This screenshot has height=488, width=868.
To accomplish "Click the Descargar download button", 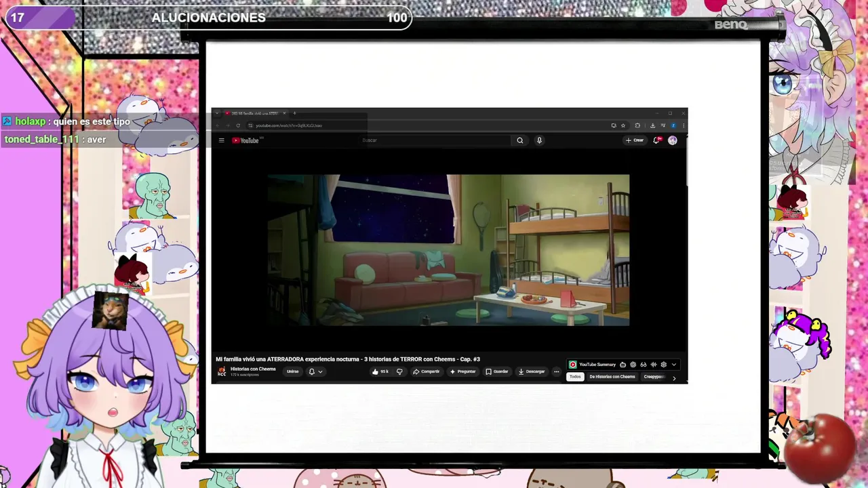I will (x=532, y=371).
